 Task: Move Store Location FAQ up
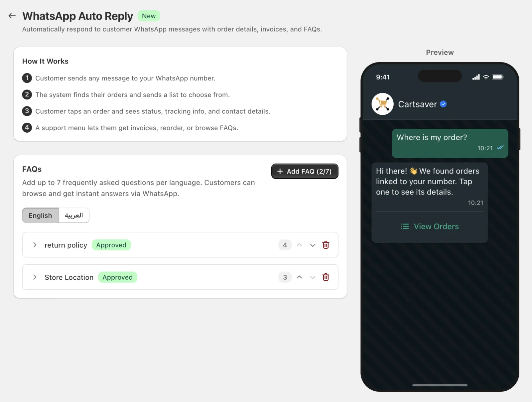tap(299, 277)
